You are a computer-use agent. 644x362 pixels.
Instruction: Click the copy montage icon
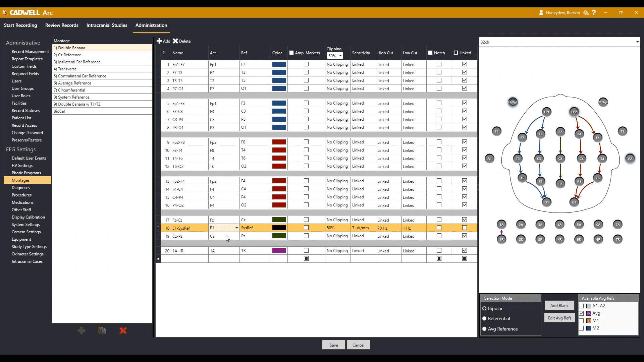tap(102, 331)
